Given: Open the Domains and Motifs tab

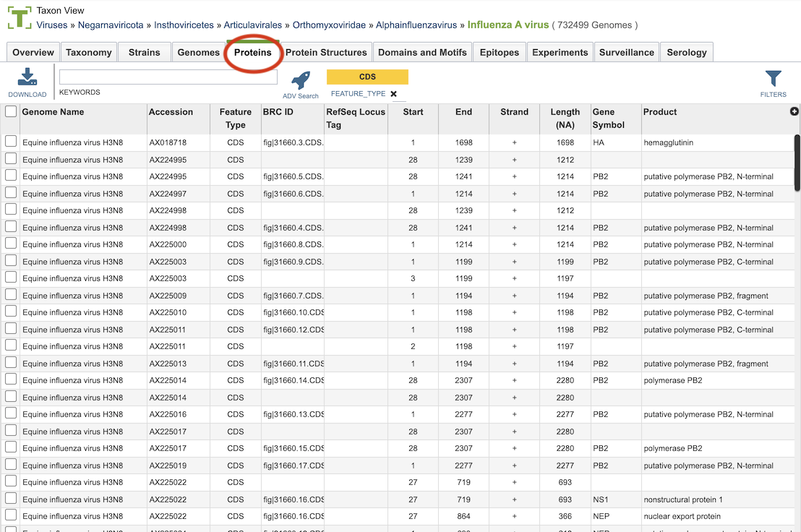Looking at the screenshot, I should [422, 52].
